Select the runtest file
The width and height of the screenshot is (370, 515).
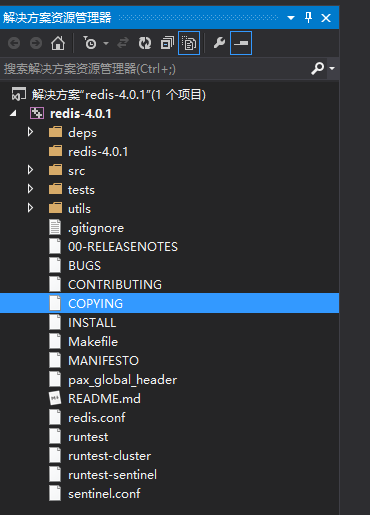click(x=88, y=437)
